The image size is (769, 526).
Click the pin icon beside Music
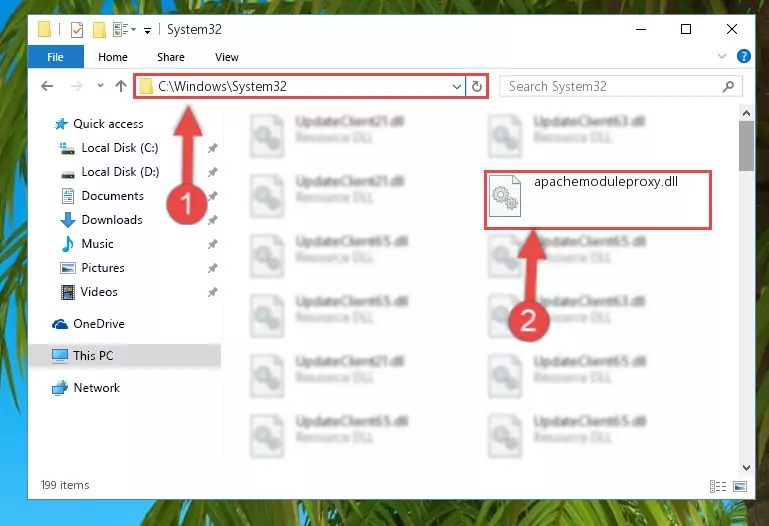coord(212,244)
